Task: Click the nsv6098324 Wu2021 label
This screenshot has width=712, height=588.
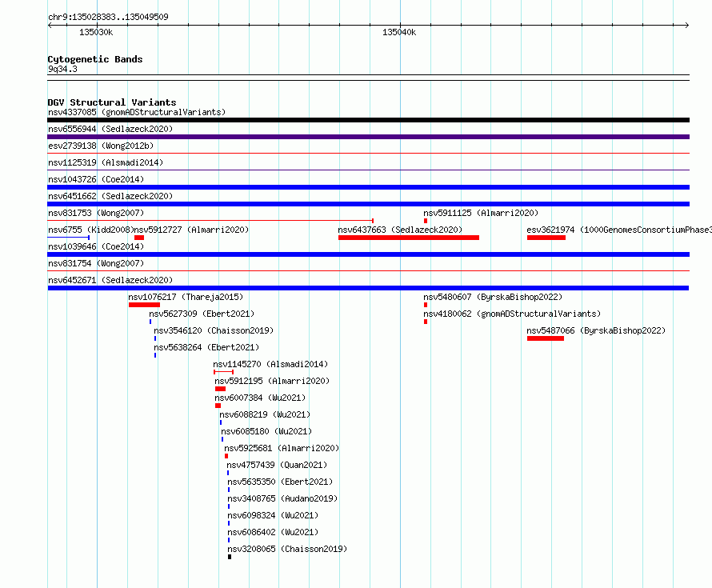Action: [x=273, y=515]
